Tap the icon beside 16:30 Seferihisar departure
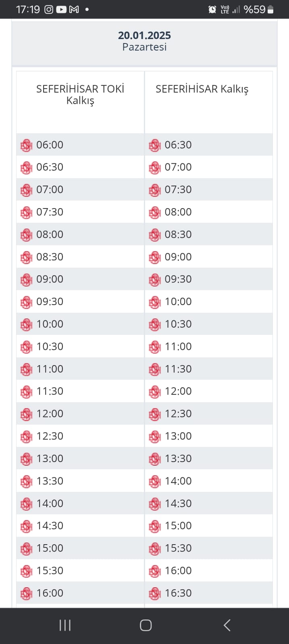Screen dimensions: 289x644 pos(154,593)
